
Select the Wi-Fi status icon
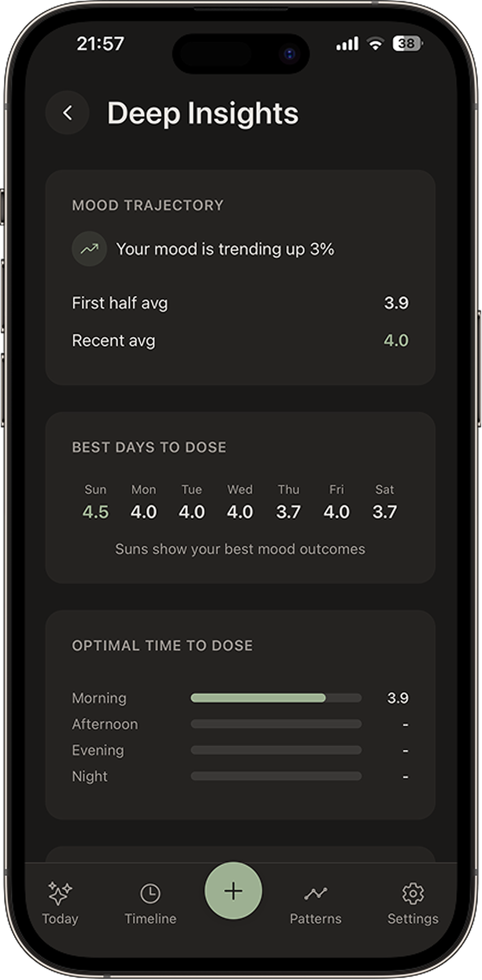pos(375,43)
